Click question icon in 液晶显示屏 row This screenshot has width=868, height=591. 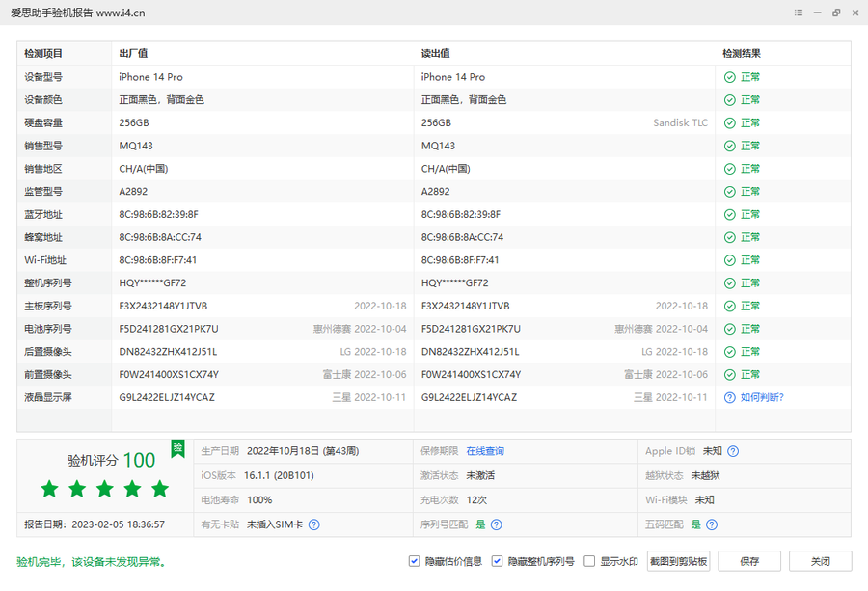pos(730,397)
